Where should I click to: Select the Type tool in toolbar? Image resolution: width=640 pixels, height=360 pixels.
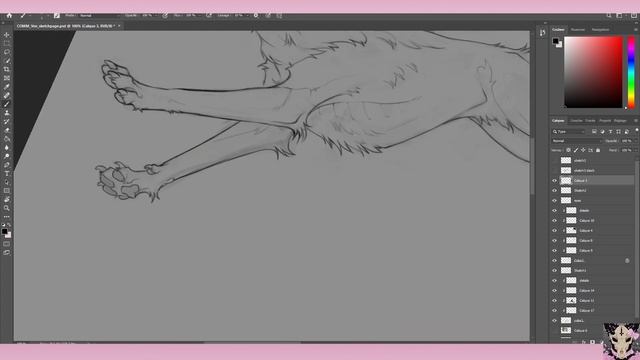(7, 173)
